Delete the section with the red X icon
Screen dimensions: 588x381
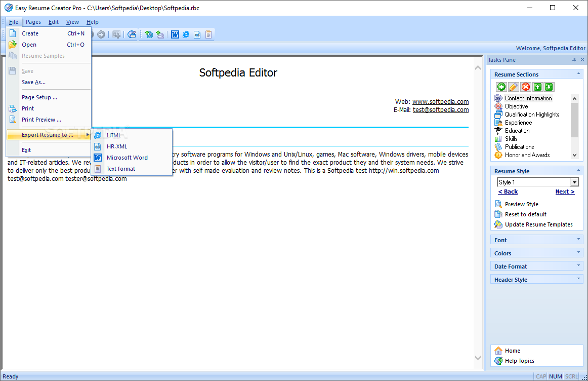[x=526, y=87]
